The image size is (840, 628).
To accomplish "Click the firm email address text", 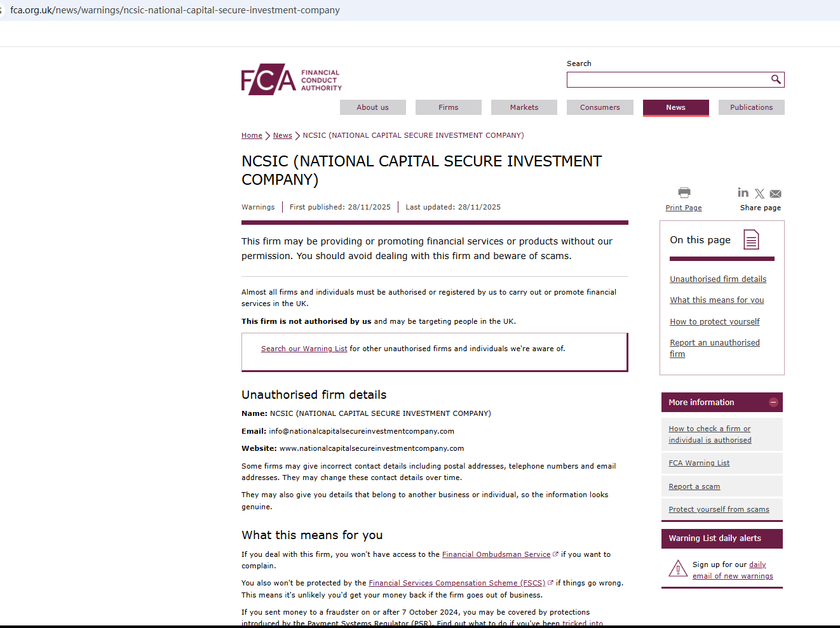I will 362,431.
